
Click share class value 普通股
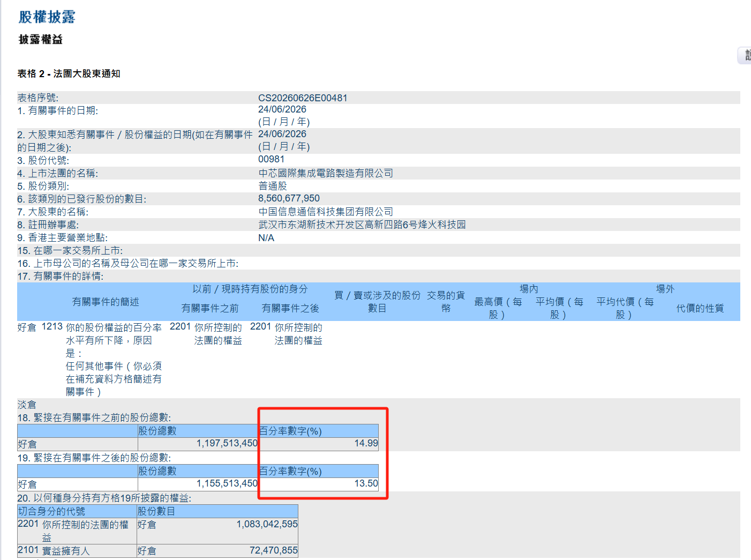[273, 186]
